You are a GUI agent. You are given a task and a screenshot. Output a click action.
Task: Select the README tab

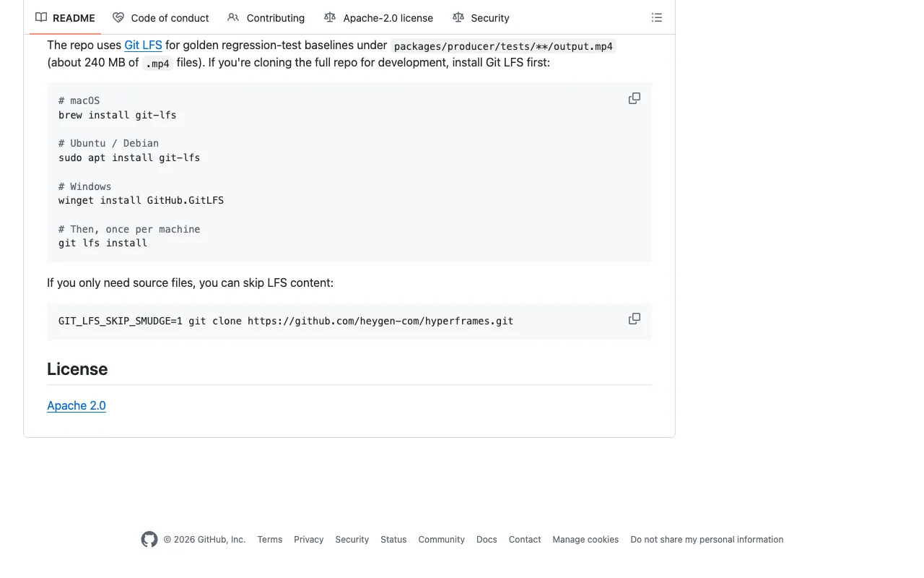pyautogui.click(x=65, y=17)
